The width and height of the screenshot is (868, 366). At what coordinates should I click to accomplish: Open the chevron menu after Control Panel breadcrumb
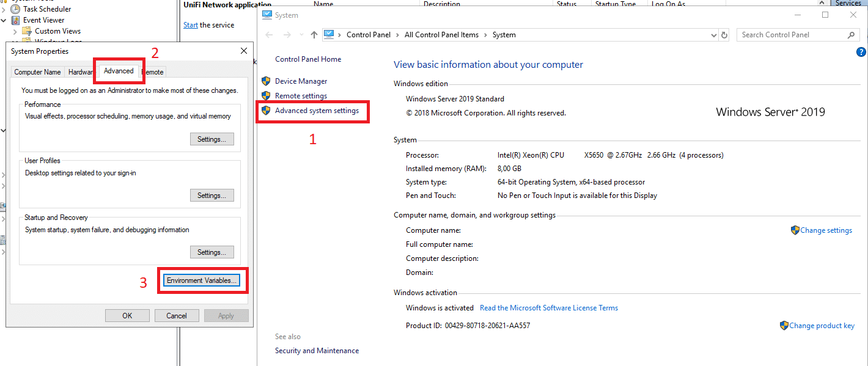397,35
